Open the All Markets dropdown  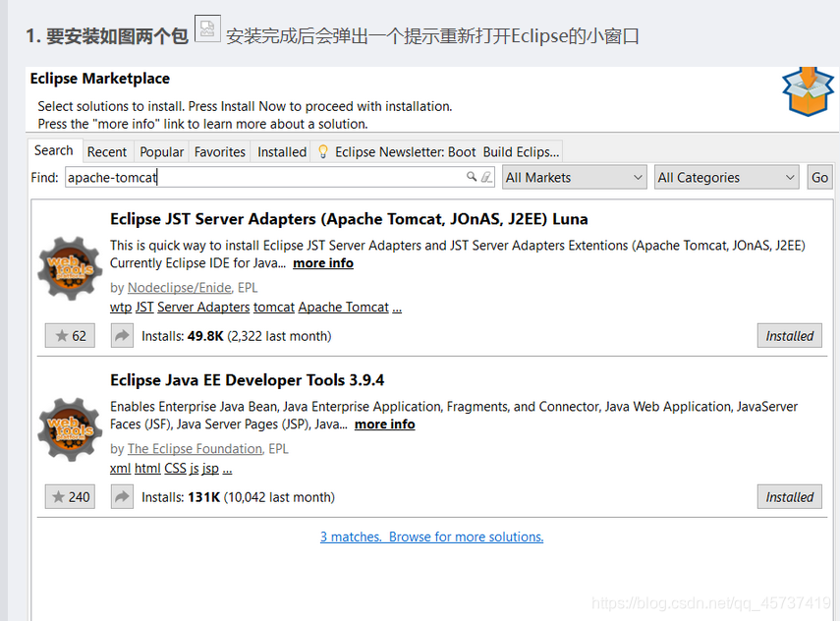click(574, 177)
